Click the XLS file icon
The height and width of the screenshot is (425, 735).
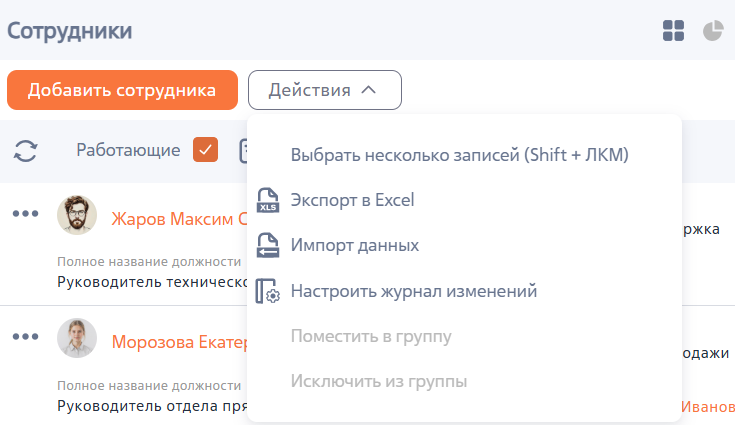pos(268,200)
